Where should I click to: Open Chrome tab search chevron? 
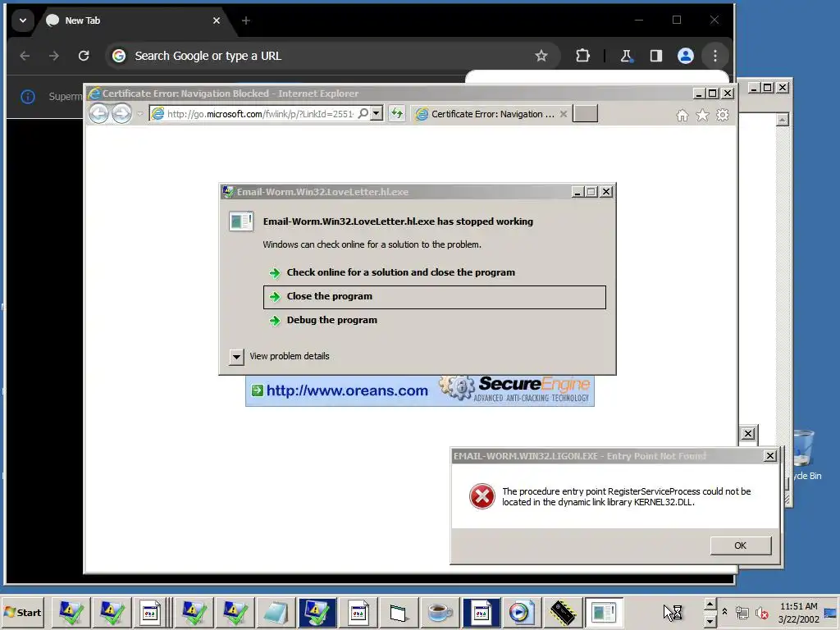coord(22,21)
